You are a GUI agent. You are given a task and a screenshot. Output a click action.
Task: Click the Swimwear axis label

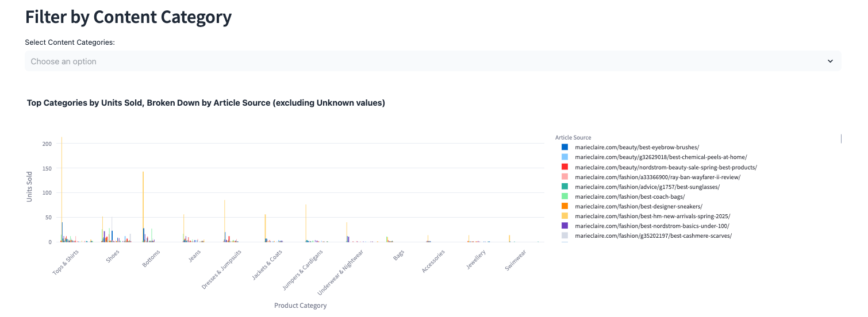(516, 260)
